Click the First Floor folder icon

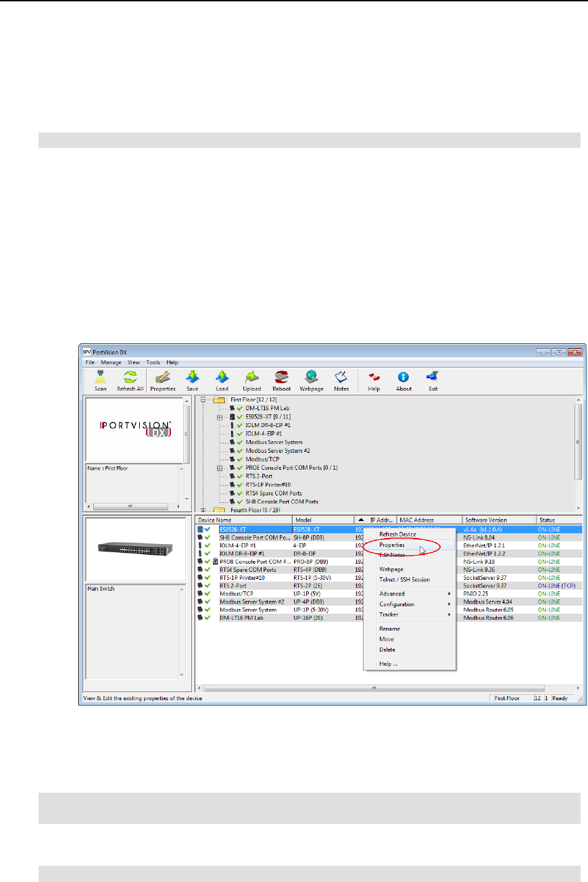point(219,401)
